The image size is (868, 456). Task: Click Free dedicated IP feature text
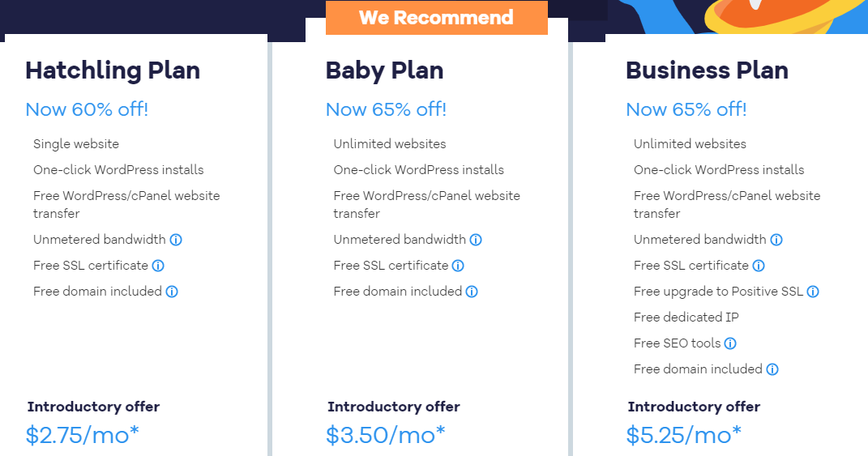click(686, 317)
